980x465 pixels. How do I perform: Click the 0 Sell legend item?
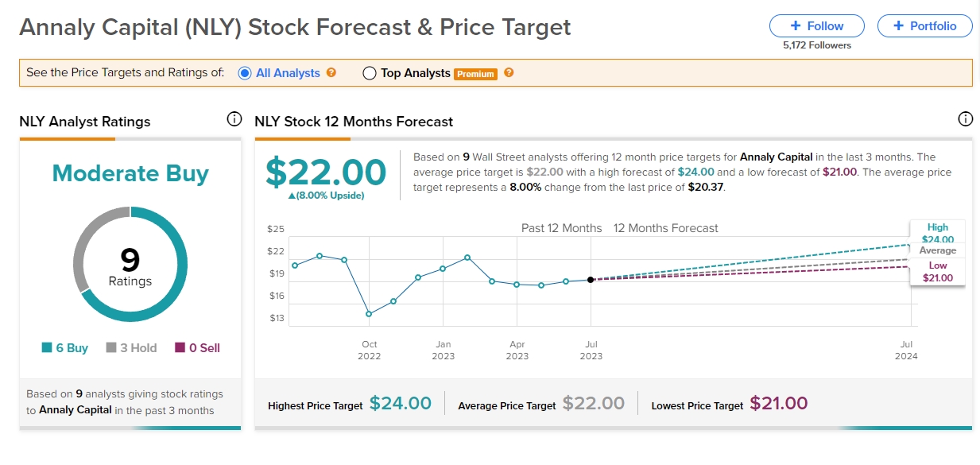click(x=197, y=348)
